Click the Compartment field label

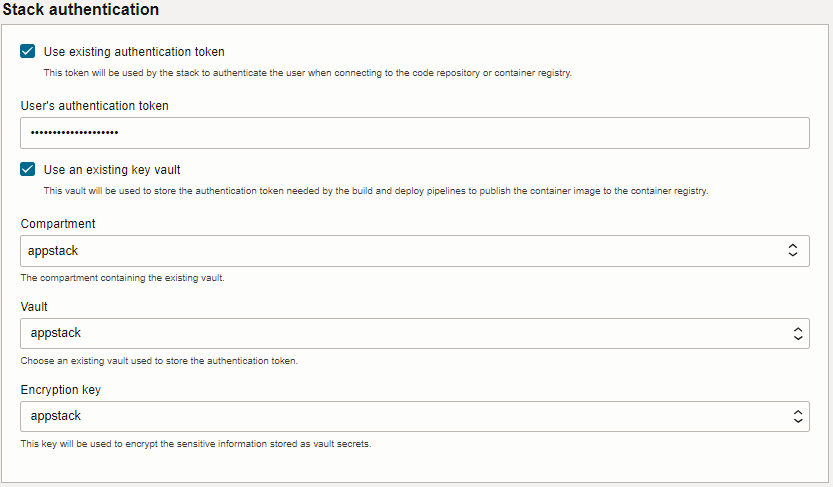coord(58,224)
